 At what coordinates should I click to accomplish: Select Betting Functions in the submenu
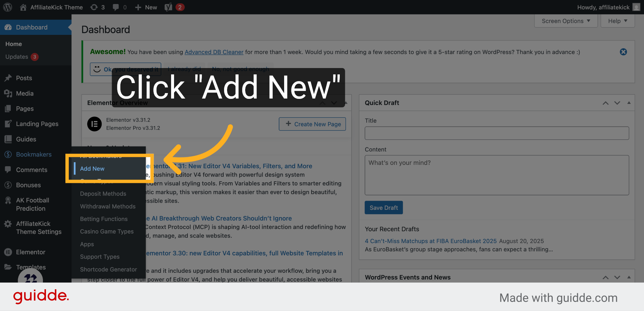click(x=104, y=219)
